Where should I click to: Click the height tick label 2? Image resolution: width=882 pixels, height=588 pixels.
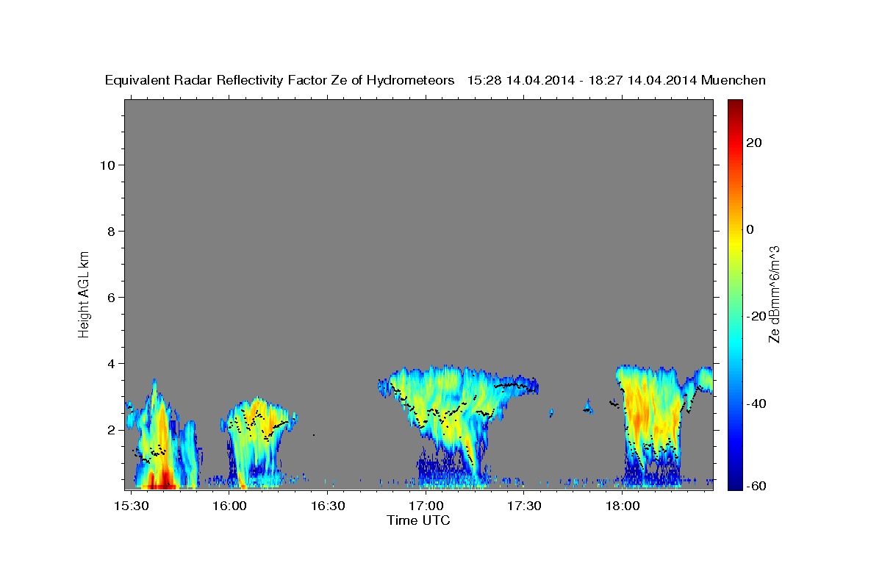coord(112,430)
